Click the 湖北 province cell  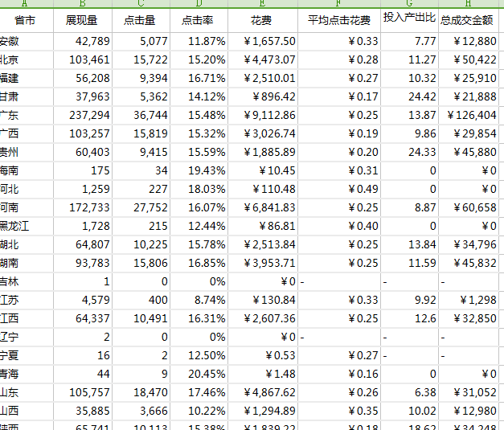pos(27,245)
